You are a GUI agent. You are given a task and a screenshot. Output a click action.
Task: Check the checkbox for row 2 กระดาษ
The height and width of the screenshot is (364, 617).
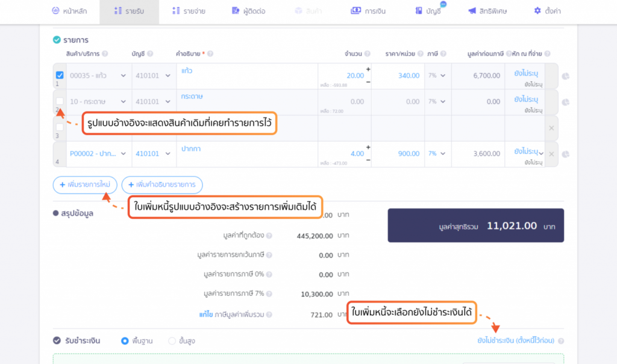[x=60, y=101]
